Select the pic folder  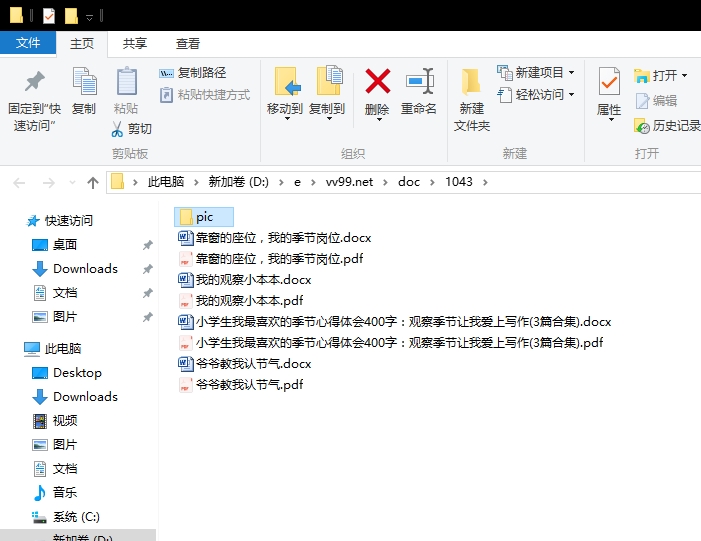pos(204,217)
